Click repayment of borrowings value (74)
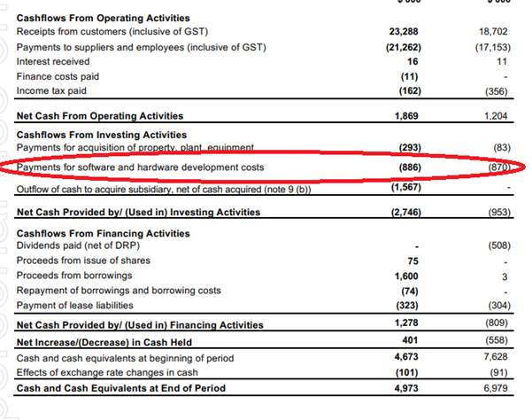 pos(410,292)
